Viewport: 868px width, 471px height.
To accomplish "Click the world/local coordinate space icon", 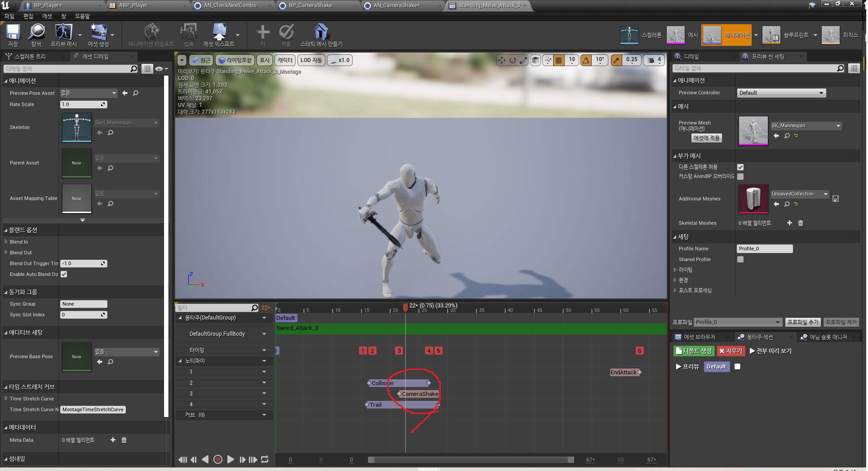I will [x=536, y=60].
